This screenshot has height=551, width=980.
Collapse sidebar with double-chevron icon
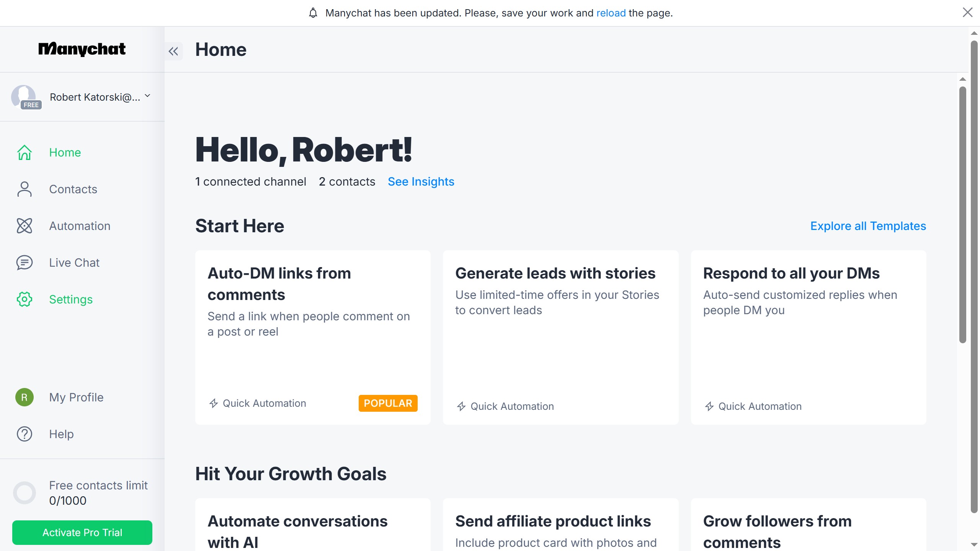[173, 51]
